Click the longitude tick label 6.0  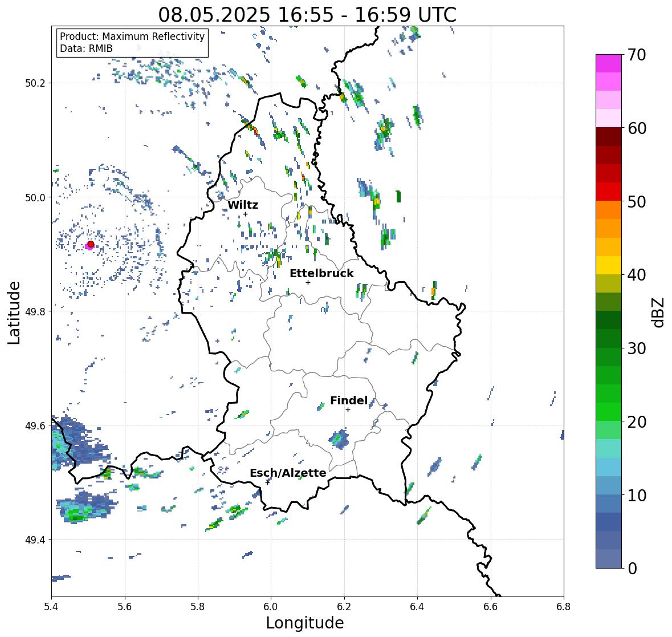click(x=271, y=607)
